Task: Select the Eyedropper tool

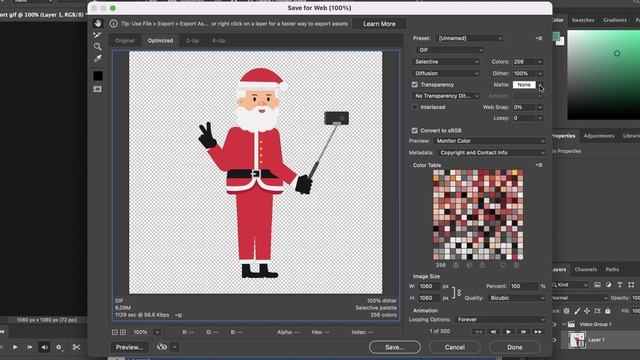Action: (98, 59)
